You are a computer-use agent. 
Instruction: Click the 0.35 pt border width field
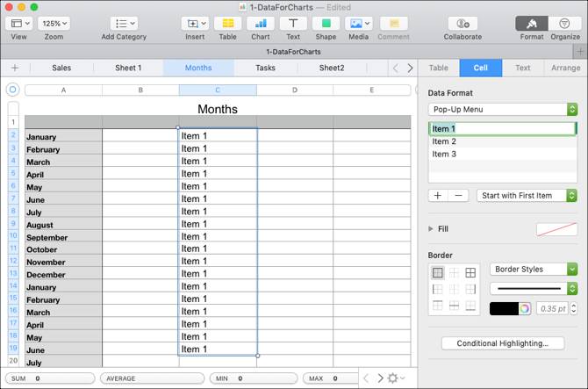coord(552,309)
